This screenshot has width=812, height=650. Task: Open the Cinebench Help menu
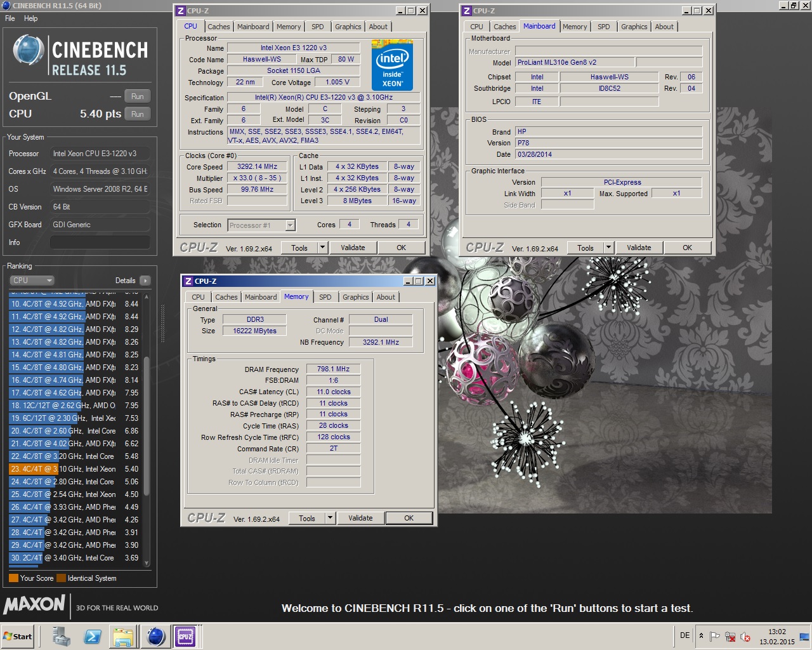point(31,18)
